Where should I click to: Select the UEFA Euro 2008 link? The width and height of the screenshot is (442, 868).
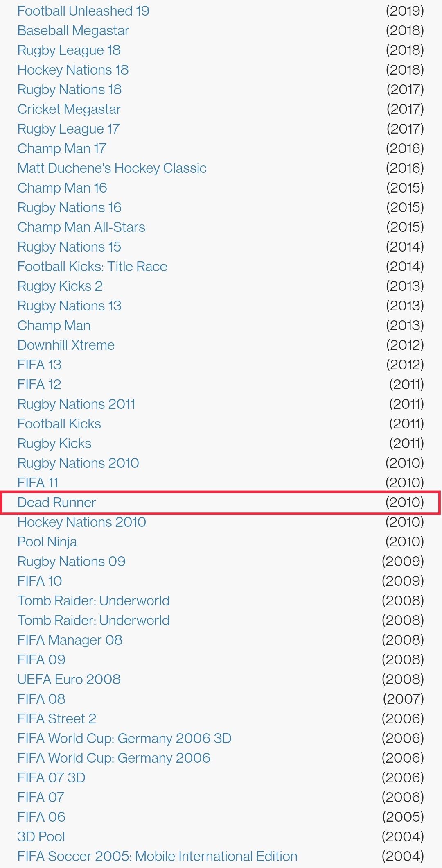point(69,680)
